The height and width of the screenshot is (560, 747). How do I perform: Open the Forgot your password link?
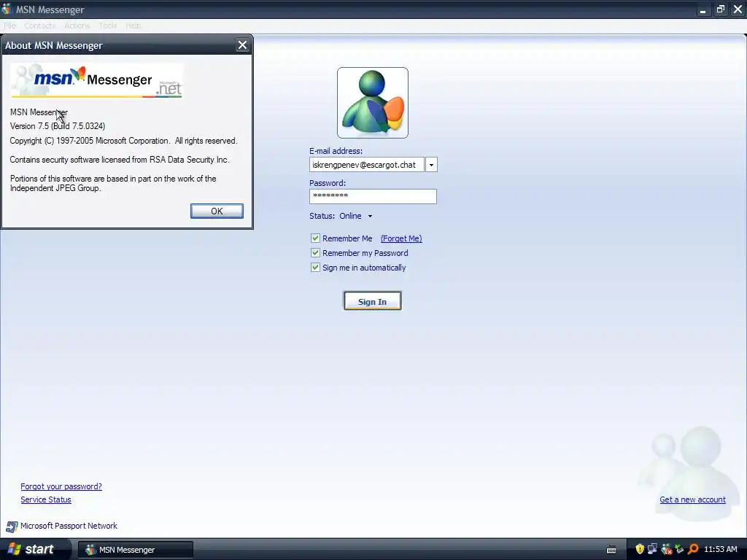pyautogui.click(x=61, y=486)
